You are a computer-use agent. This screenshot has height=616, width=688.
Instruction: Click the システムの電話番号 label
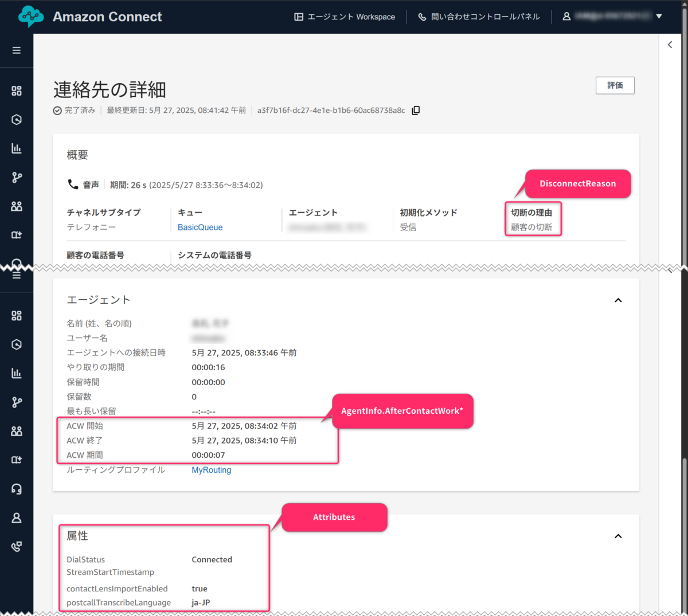(x=214, y=255)
